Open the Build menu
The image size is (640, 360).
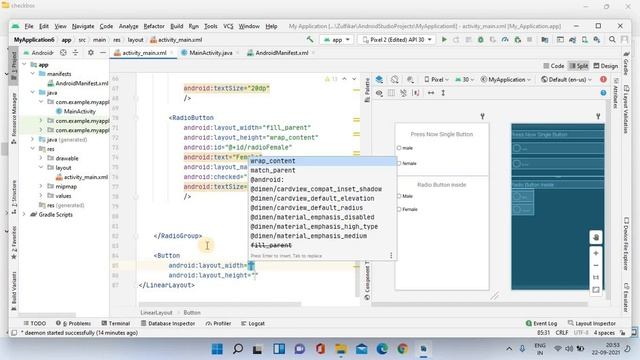coord(177,26)
